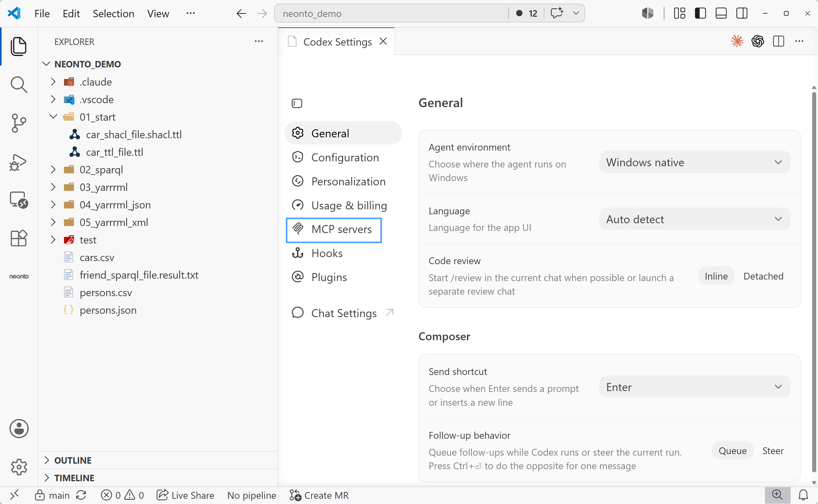Split the editor to the right

[x=778, y=41]
